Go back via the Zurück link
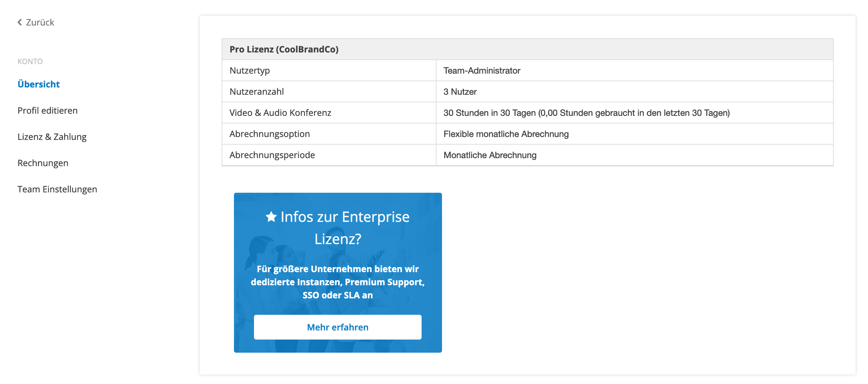 click(x=36, y=22)
